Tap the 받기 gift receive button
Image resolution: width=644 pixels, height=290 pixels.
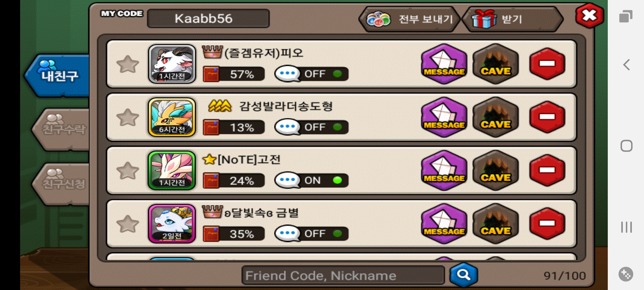(x=513, y=19)
